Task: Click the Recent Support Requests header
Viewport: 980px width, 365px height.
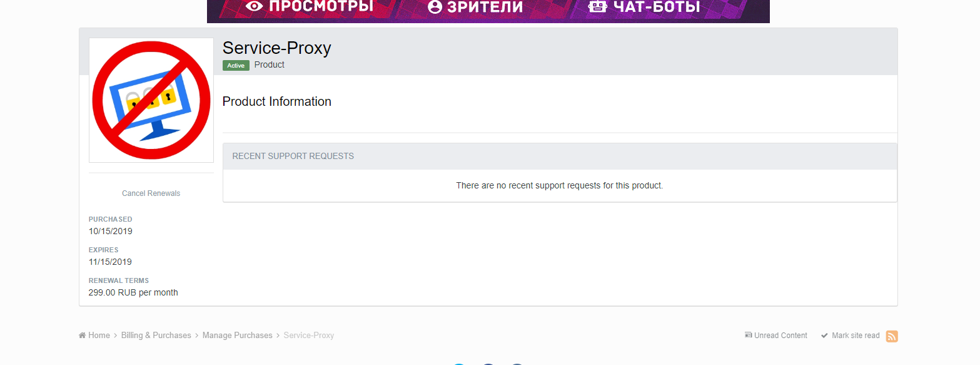Action: 293,156
